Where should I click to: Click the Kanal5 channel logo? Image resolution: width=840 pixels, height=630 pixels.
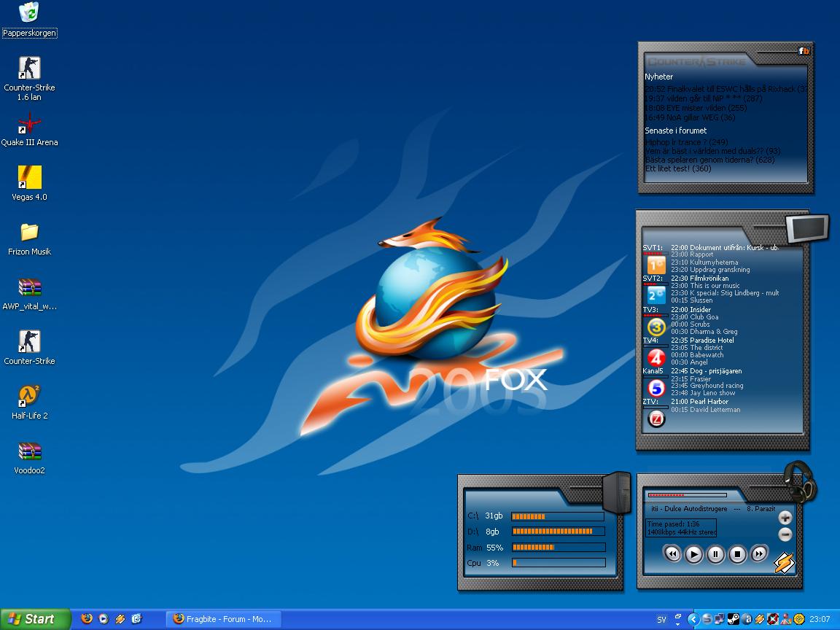pyautogui.click(x=656, y=388)
